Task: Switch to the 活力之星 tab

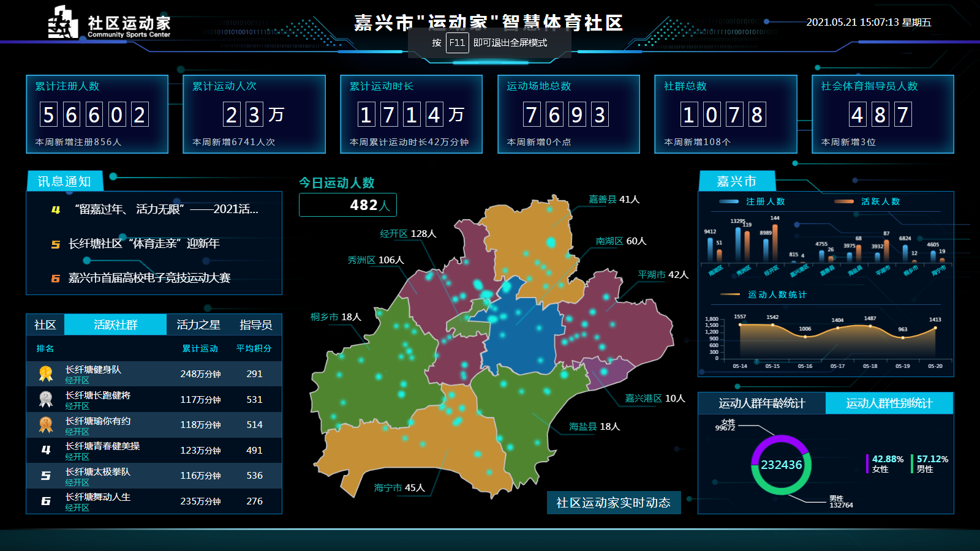Action: tap(198, 324)
